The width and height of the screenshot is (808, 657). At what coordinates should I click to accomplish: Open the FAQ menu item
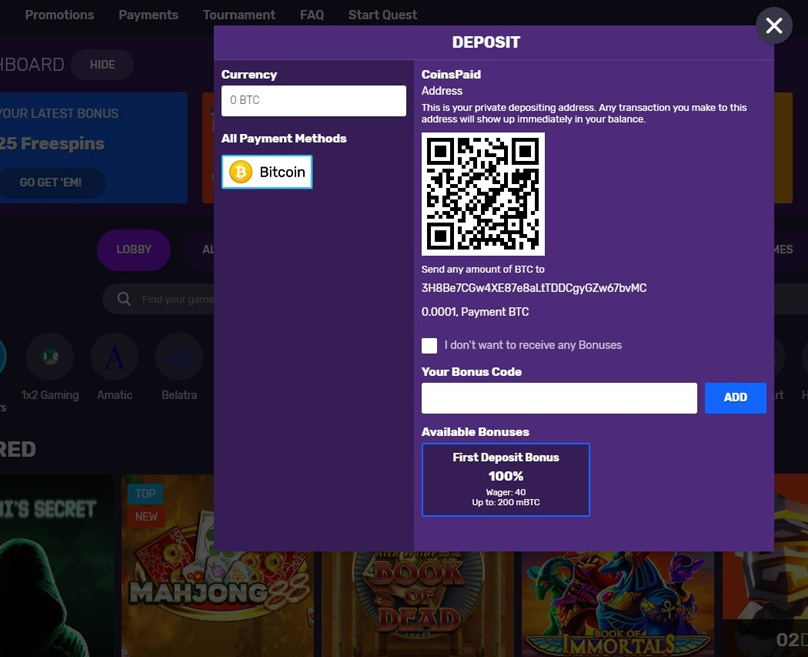tap(312, 15)
